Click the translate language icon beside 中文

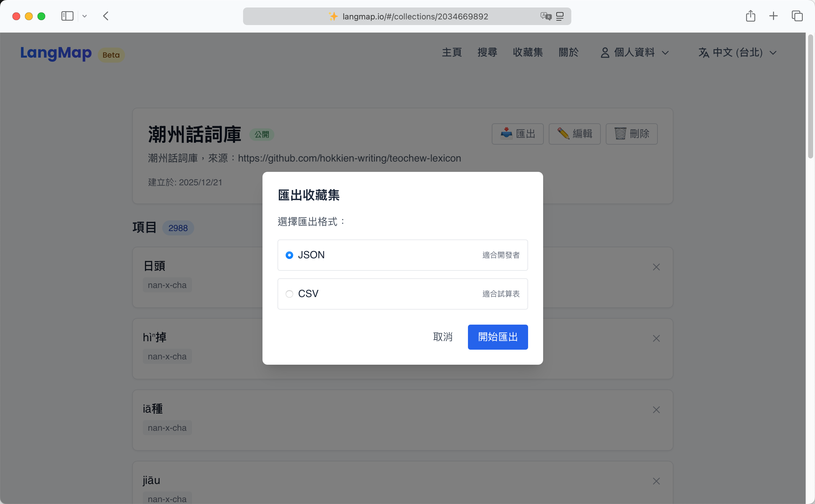coord(703,52)
